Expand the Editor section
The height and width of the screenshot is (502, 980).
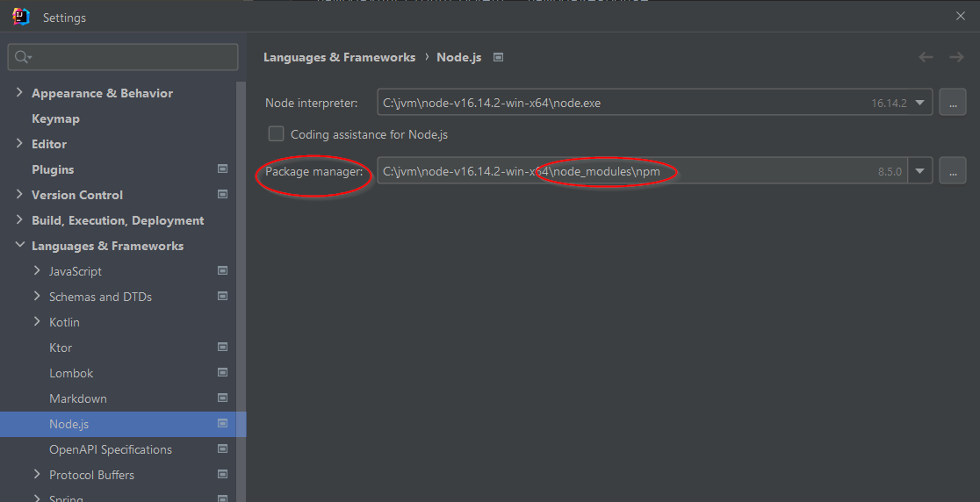click(x=19, y=144)
